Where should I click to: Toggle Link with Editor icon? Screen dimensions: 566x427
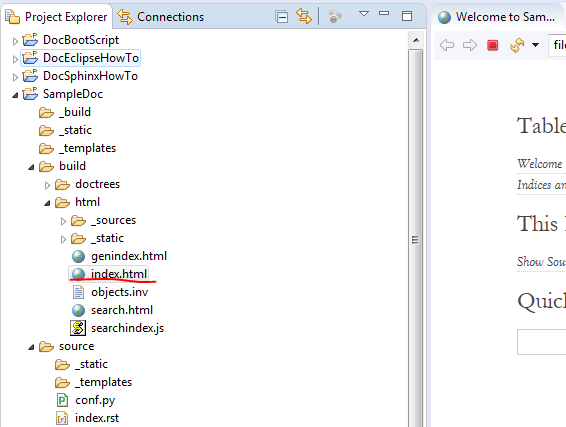(304, 17)
